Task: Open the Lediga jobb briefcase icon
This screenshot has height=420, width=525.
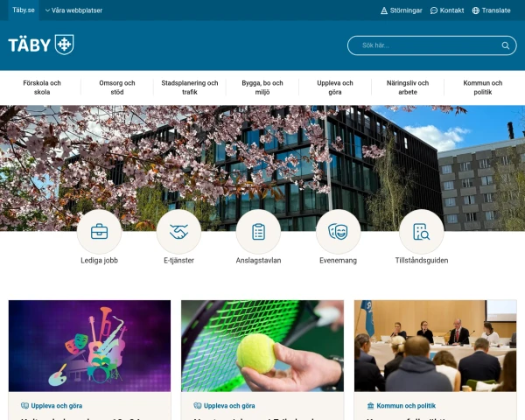Action: 99,232
